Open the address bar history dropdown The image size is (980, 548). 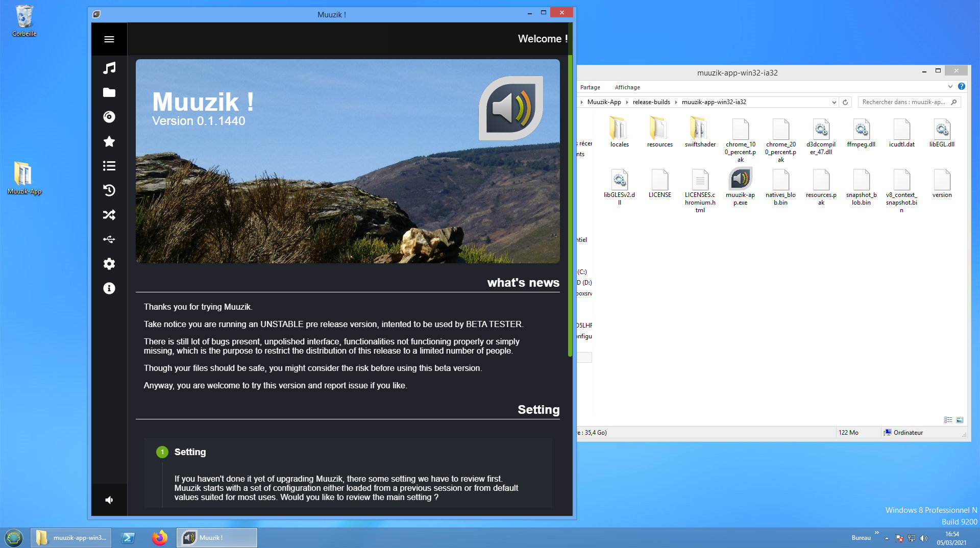(834, 102)
